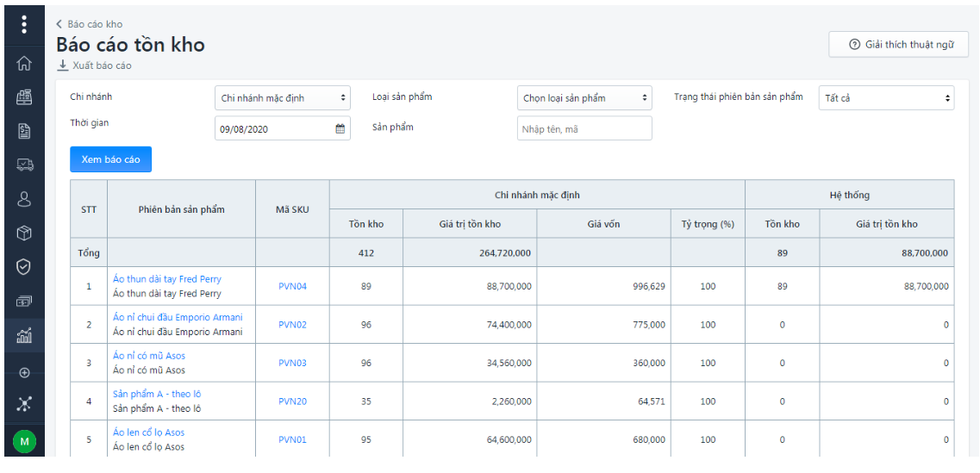Open the Trạng thái phiên bản Tất cả dropdown
Screen dimensions: 980x473
886,98
